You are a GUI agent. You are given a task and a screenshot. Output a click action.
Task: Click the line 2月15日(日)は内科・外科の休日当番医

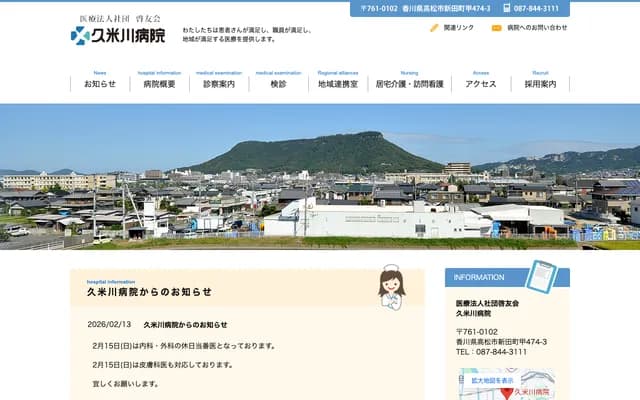185,346
